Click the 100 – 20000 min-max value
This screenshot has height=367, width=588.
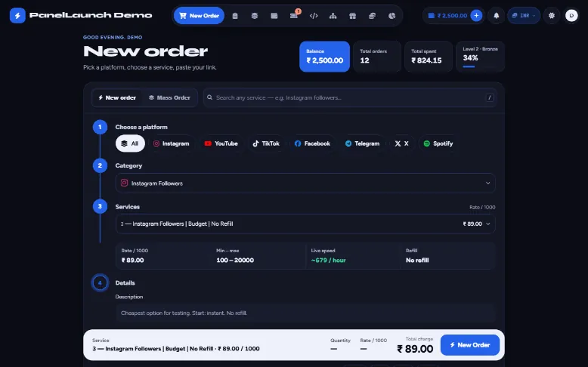(x=235, y=261)
